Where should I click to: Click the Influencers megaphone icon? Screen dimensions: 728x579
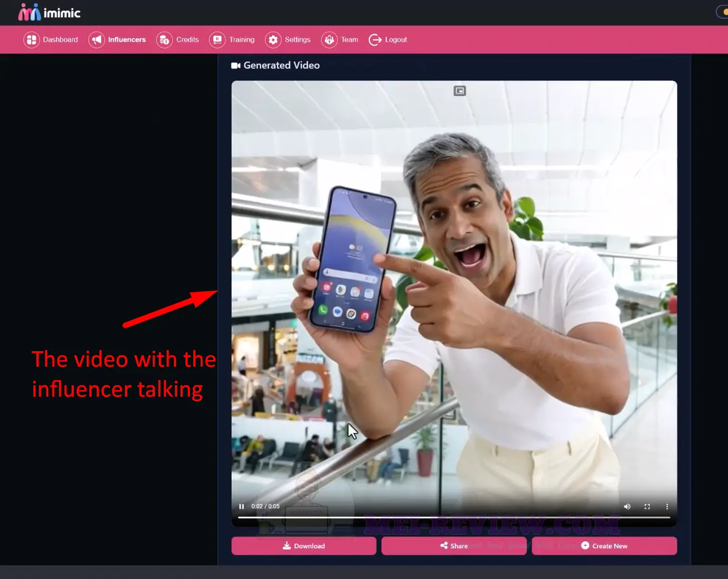pyautogui.click(x=97, y=39)
